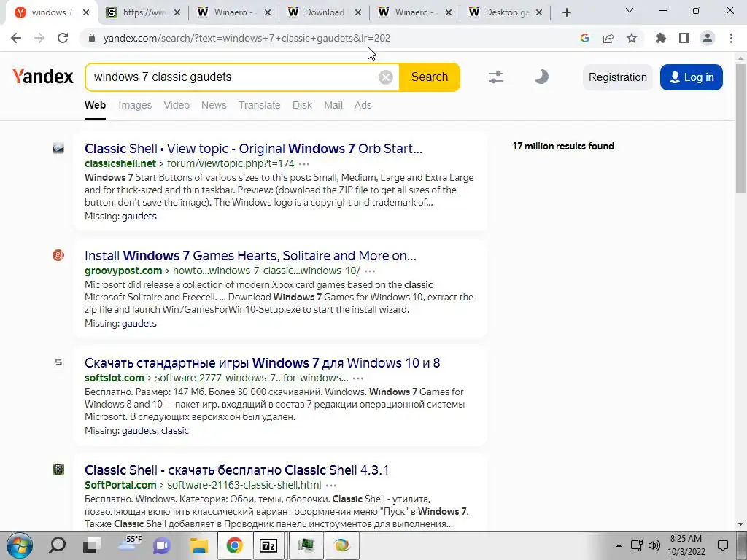Show hidden system tray icons
Screen dimensions: 747x560
click(619, 545)
